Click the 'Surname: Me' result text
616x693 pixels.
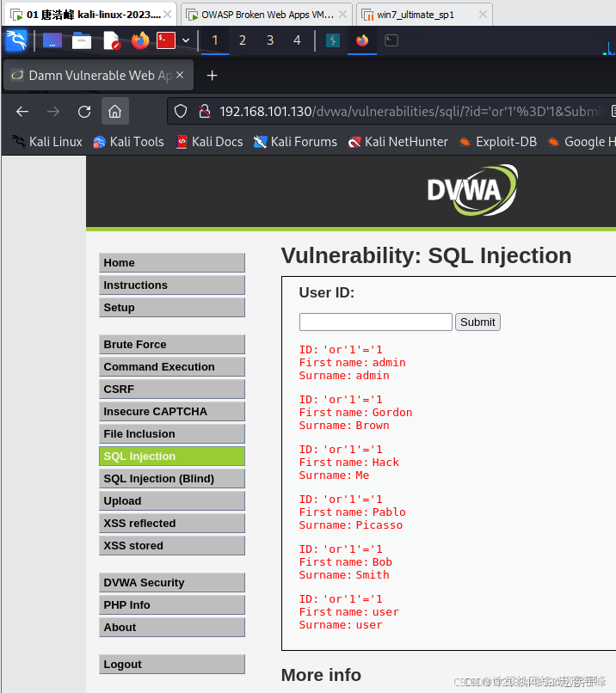[x=334, y=475]
